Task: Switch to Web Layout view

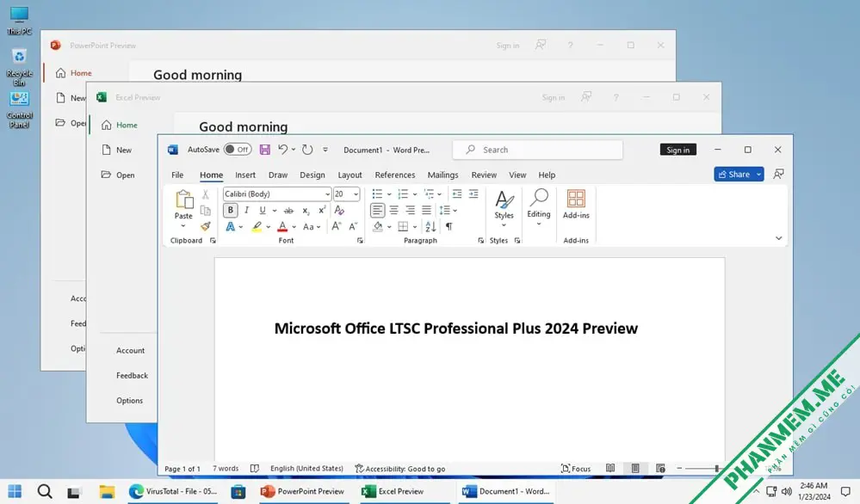Action: (x=660, y=469)
